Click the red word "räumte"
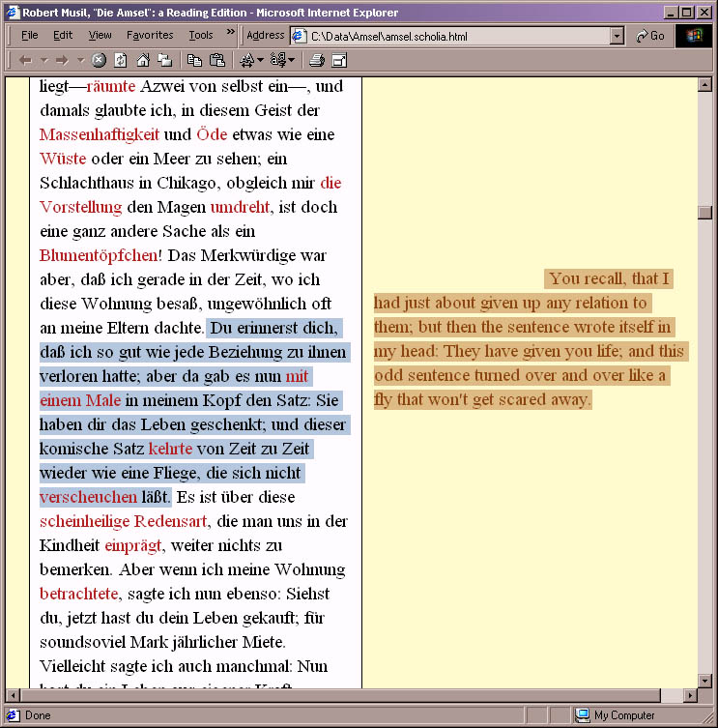This screenshot has height=728, width=718. (111, 86)
